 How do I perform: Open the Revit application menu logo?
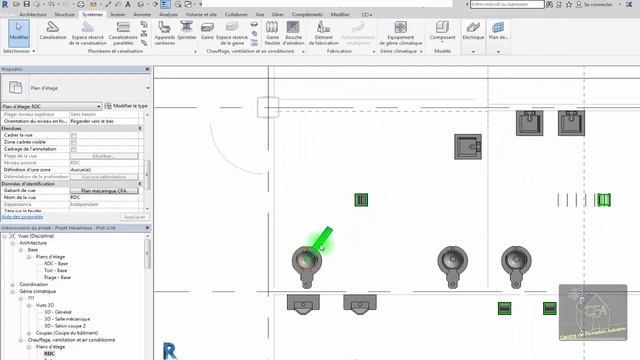point(4,4)
